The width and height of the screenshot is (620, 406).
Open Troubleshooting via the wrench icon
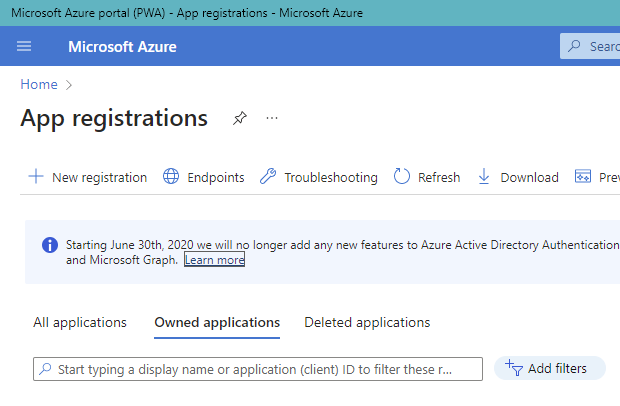[268, 177]
